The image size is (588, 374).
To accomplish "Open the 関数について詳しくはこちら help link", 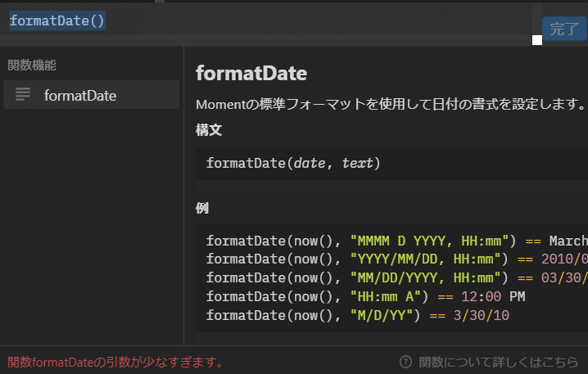I will (x=498, y=362).
